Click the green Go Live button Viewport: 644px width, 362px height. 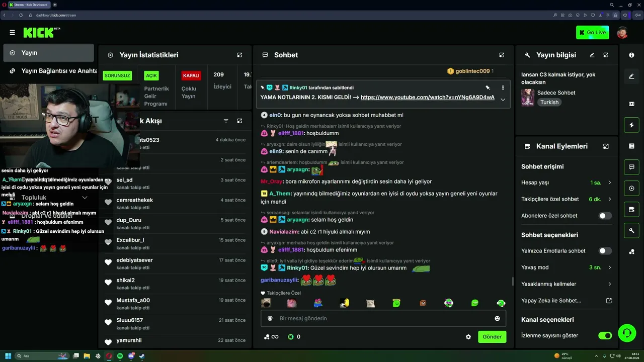(x=592, y=33)
